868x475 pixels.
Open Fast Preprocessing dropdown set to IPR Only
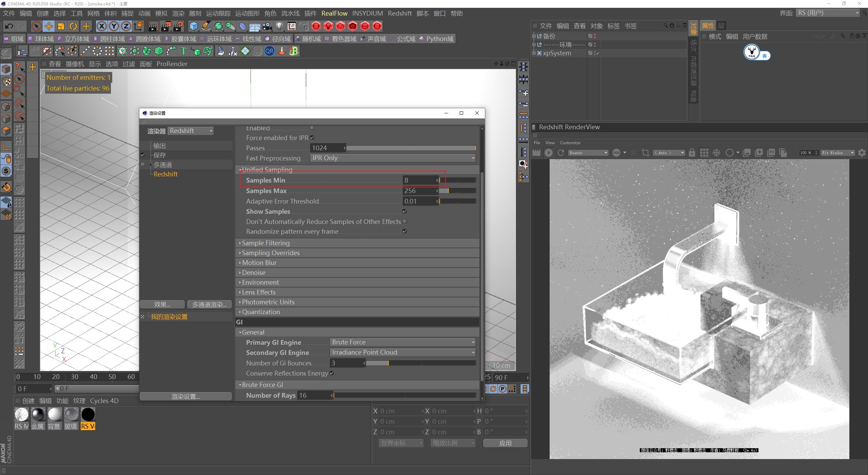pos(393,158)
